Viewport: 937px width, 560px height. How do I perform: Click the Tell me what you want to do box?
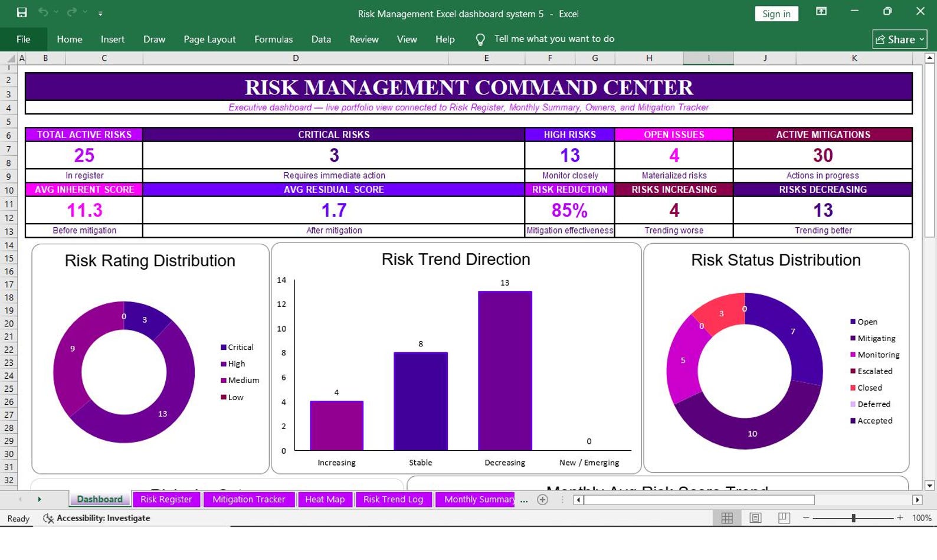(554, 39)
